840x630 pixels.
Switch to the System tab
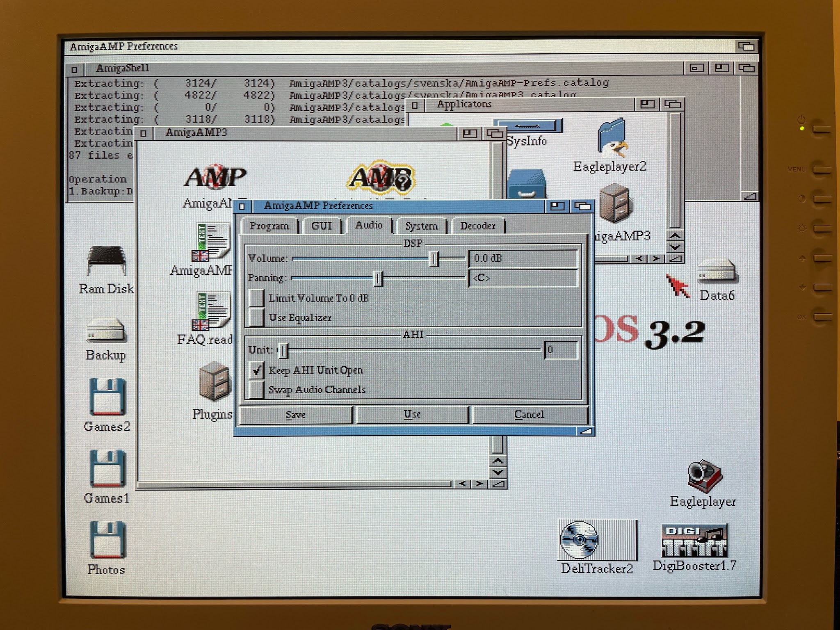(421, 226)
